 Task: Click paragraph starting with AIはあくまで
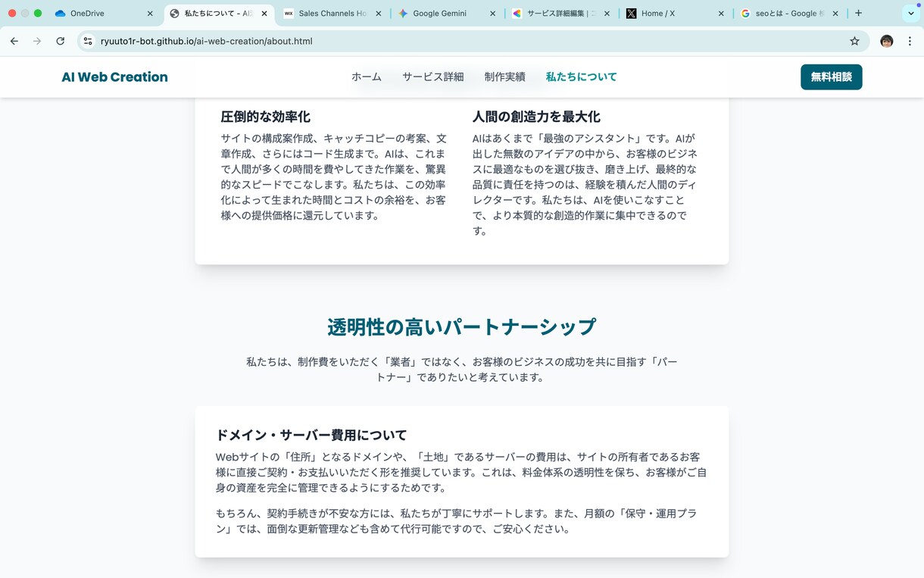[x=585, y=184]
